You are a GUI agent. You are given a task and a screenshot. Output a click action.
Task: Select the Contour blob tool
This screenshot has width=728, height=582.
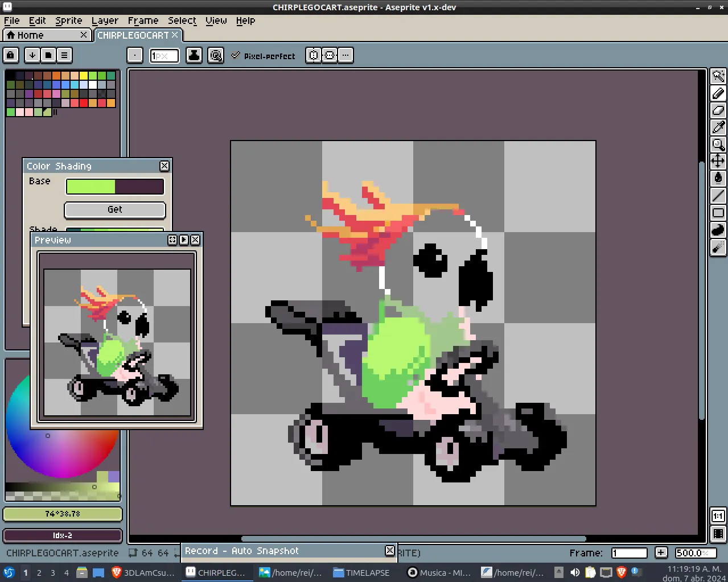[718, 230]
